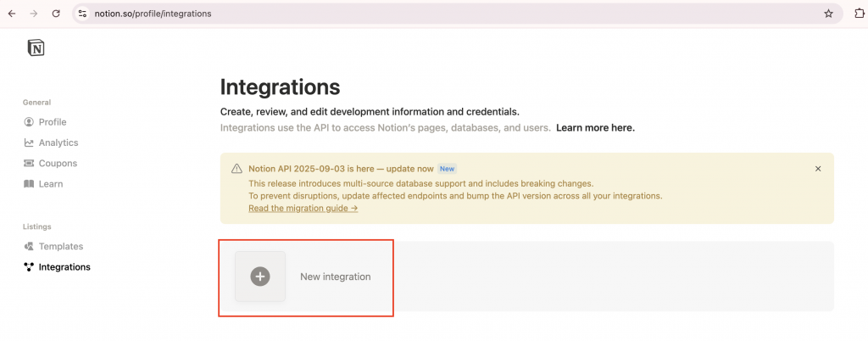Image resolution: width=868 pixels, height=341 pixels.
Task: Click the "To prevent disruptions, update affected endpoints" line
Action: coord(455,196)
